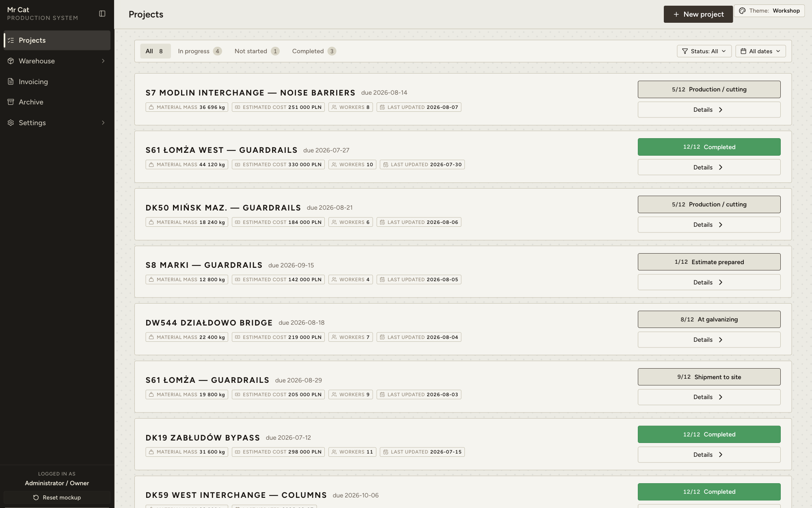Click S61 Łomża West 12/12 Completed status
The image size is (812, 508).
click(709, 147)
